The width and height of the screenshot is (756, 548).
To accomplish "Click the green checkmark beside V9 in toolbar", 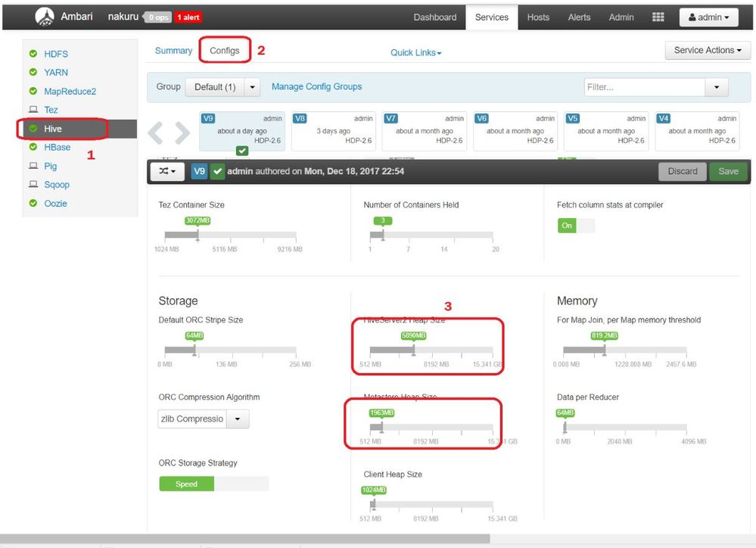I will pos(217,171).
